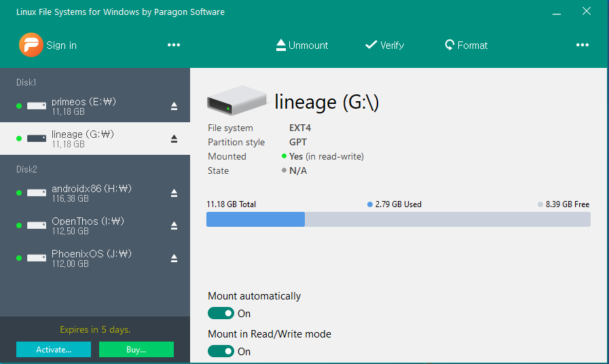Click the lineage (G:\) heading
Image resolution: width=609 pixels, height=364 pixels.
[327, 102]
